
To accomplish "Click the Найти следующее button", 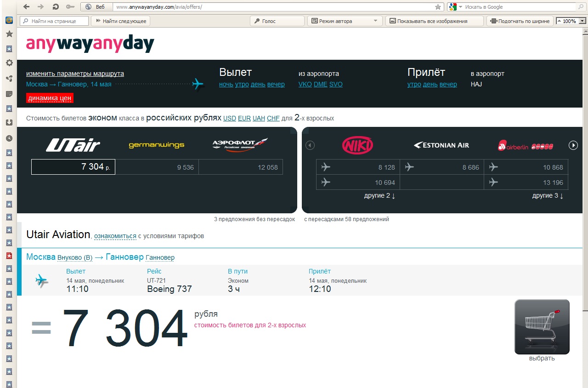I will (x=121, y=21).
